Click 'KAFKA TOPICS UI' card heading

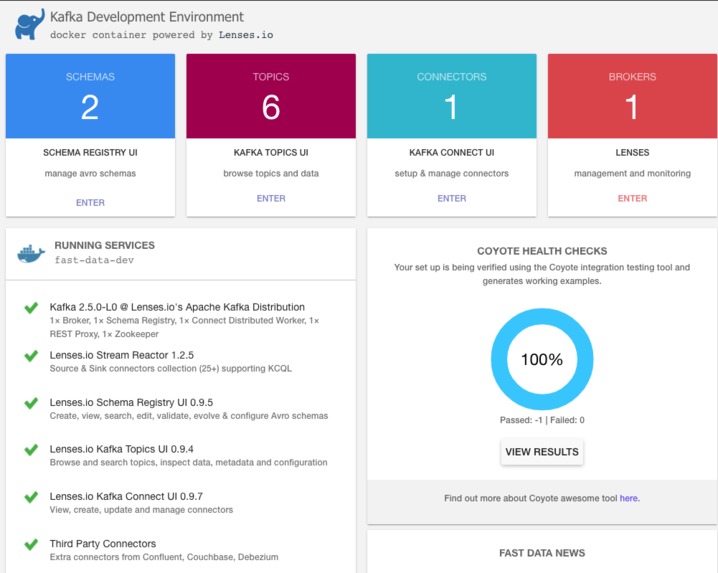coord(271,153)
